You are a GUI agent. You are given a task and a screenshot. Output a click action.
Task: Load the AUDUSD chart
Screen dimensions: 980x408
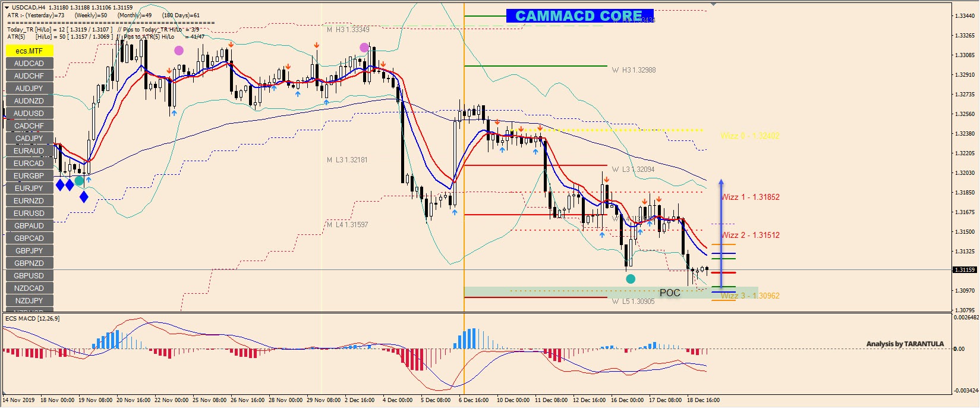(29, 113)
